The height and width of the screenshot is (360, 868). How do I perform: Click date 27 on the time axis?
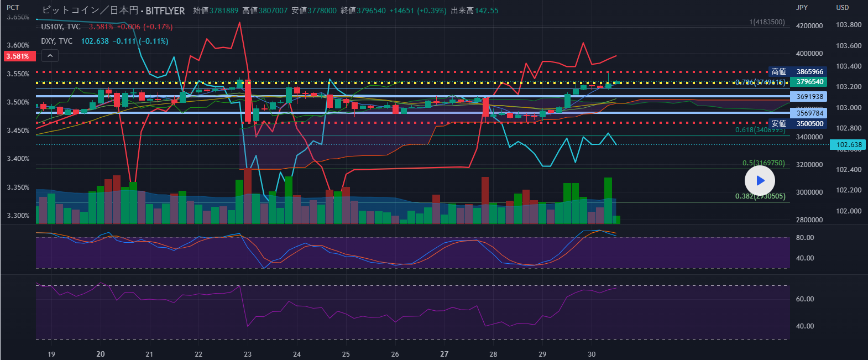point(444,354)
